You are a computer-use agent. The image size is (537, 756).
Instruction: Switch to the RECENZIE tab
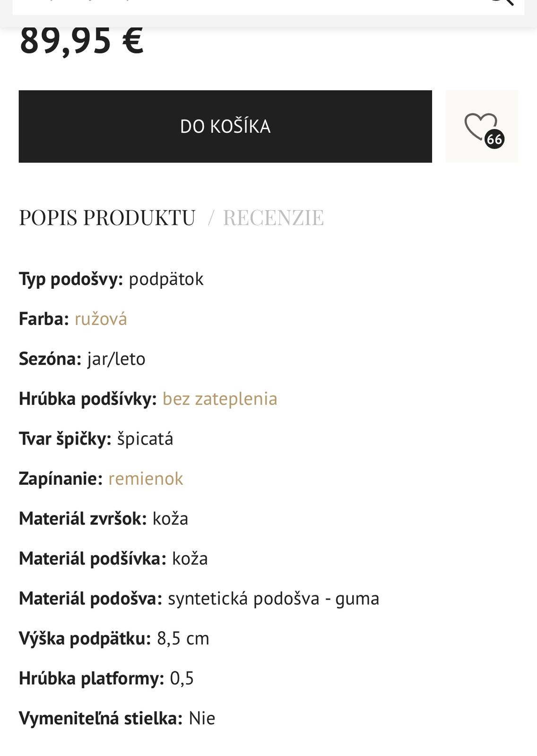(x=273, y=218)
